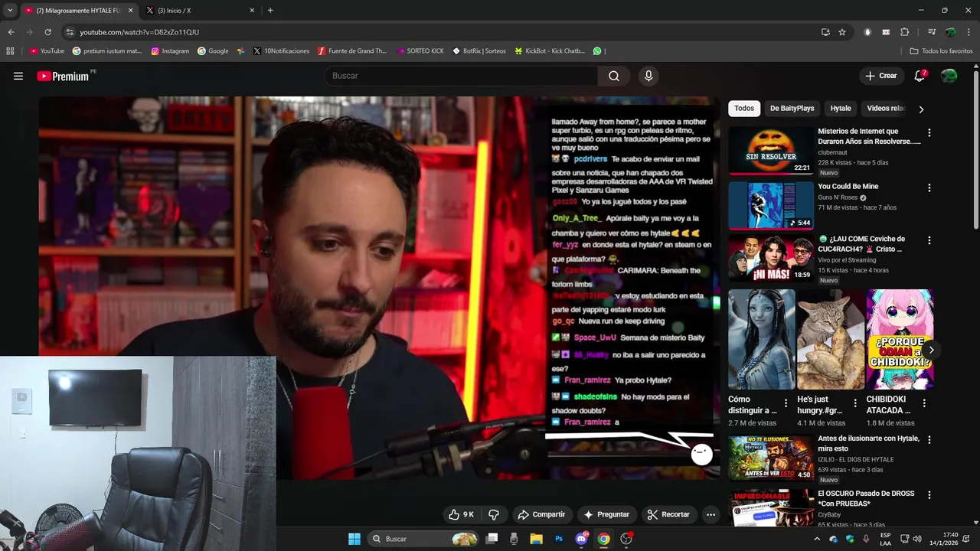This screenshot has height=551, width=980.
Task: Open more actions under the video
Action: (710, 514)
